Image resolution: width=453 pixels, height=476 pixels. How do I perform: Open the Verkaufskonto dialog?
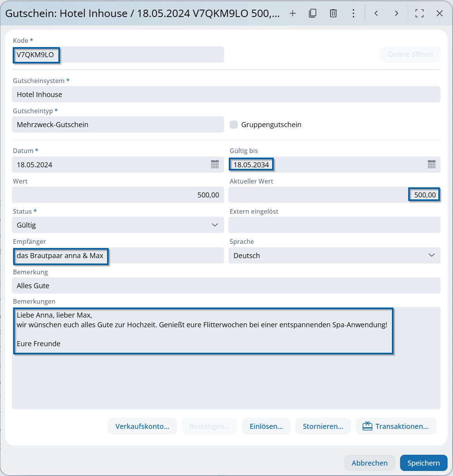point(142,427)
